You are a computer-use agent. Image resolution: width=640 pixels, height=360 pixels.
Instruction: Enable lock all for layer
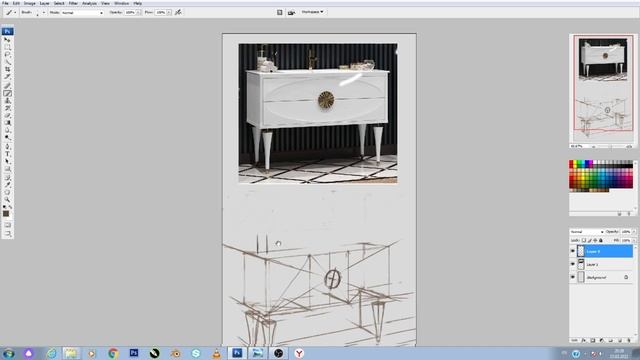pos(601,240)
